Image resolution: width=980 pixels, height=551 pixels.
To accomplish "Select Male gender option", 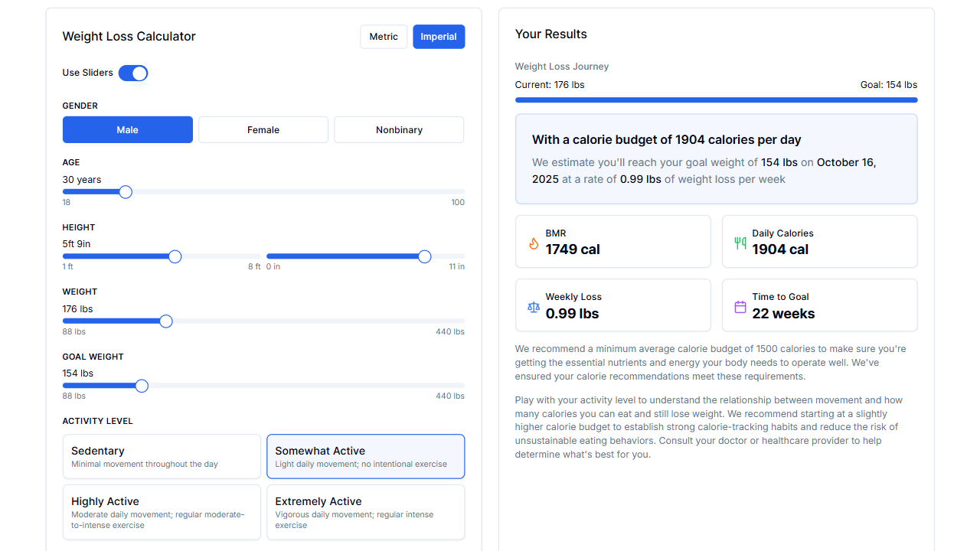I will click(128, 130).
